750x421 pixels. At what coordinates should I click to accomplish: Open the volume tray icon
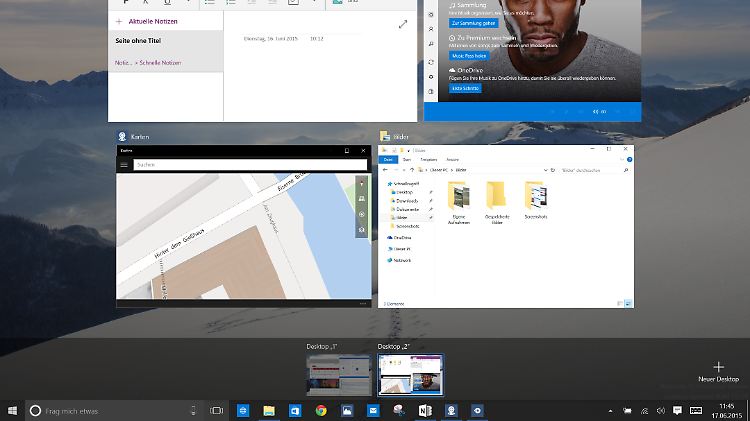[661, 411]
